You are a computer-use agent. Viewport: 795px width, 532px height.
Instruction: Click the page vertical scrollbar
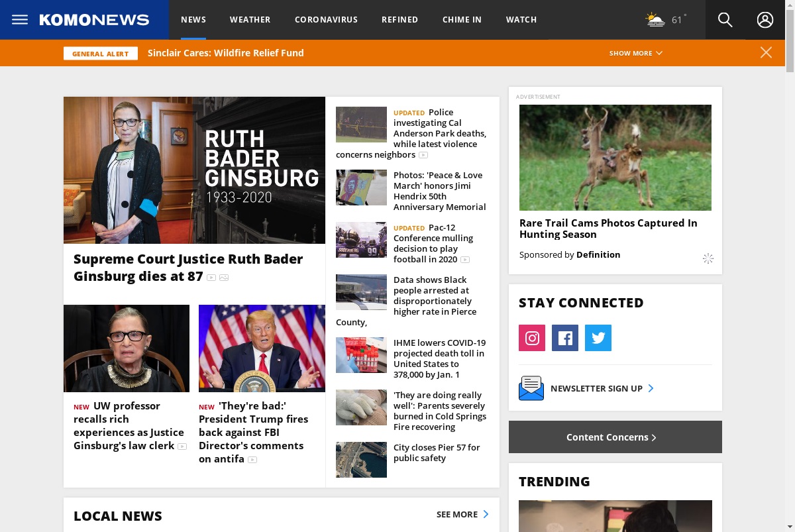point(790,265)
